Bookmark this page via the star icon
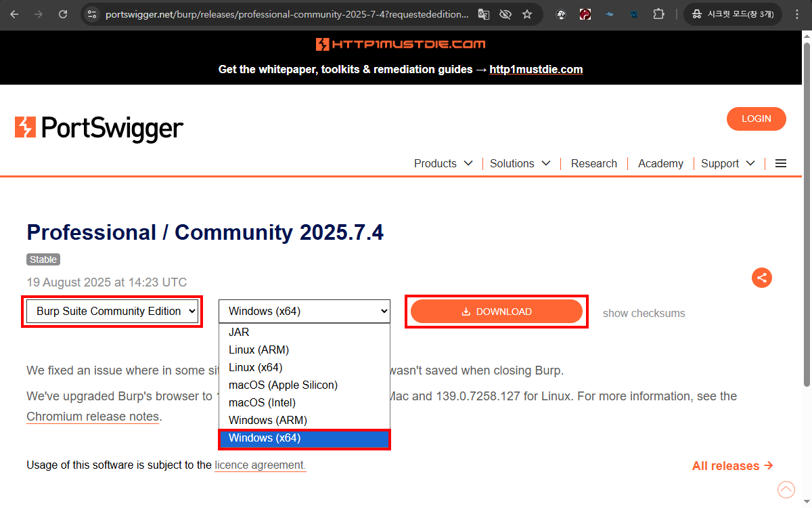Viewport: 812px width, 508px height. coord(527,14)
